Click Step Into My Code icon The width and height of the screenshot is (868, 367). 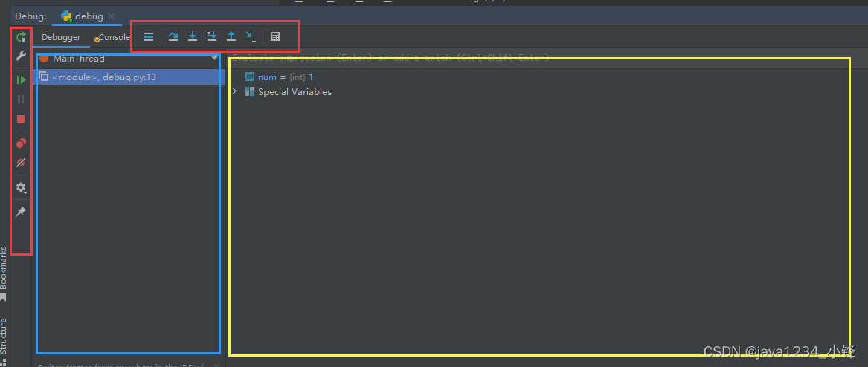212,37
